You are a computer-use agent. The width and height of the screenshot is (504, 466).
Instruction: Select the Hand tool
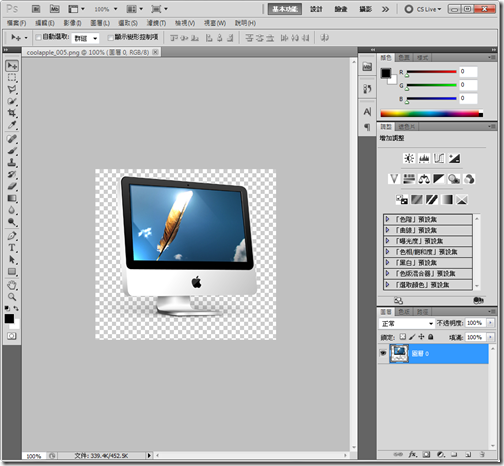pyautogui.click(x=12, y=285)
